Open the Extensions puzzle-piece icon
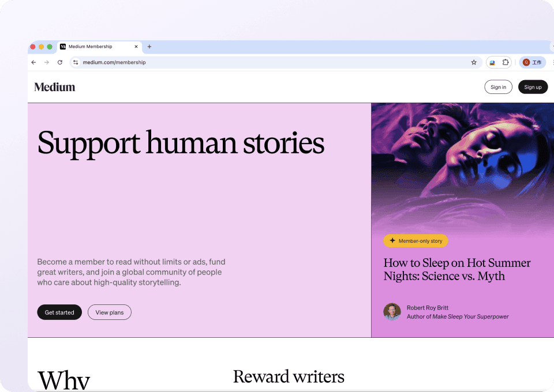Viewport: 554px width, 392px height. (506, 62)
